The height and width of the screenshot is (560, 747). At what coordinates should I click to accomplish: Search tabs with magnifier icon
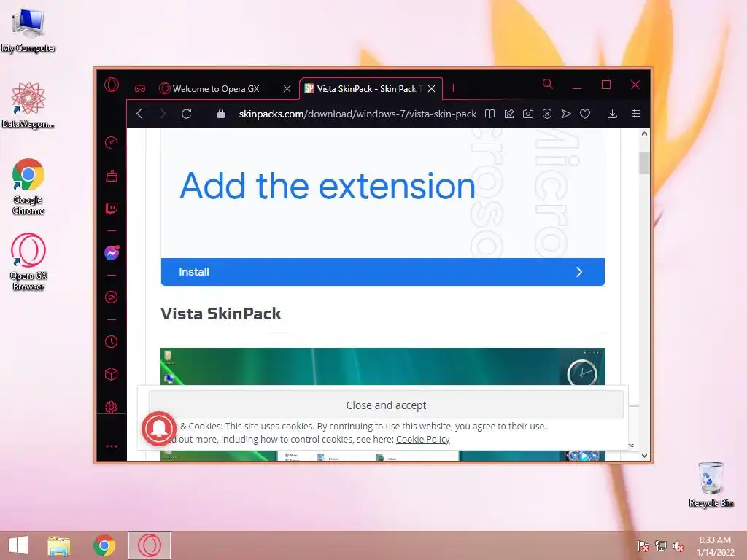click(548, 85)
